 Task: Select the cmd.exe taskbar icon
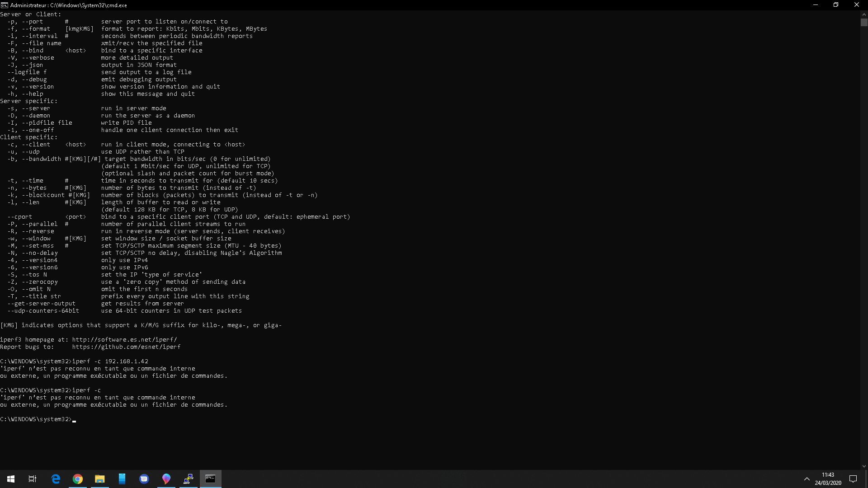click(211, 479)
